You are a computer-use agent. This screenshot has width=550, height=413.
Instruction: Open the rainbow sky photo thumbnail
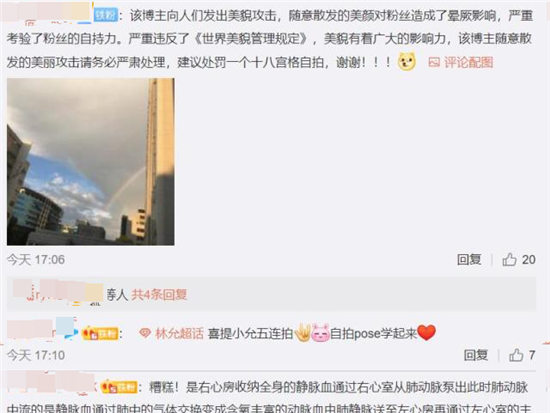90,162
